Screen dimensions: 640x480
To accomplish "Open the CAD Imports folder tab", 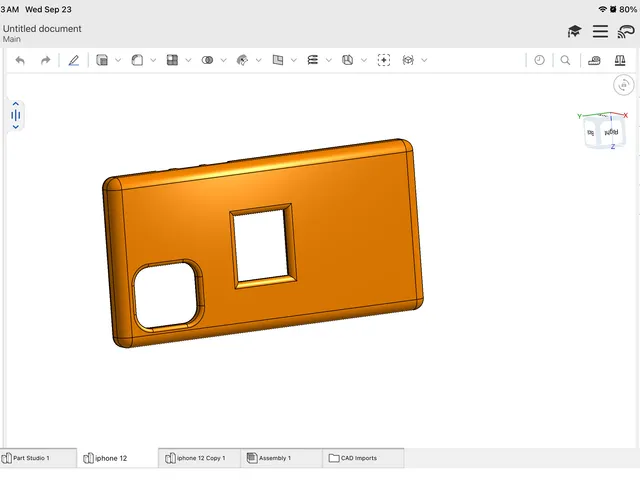I will 363,458.
